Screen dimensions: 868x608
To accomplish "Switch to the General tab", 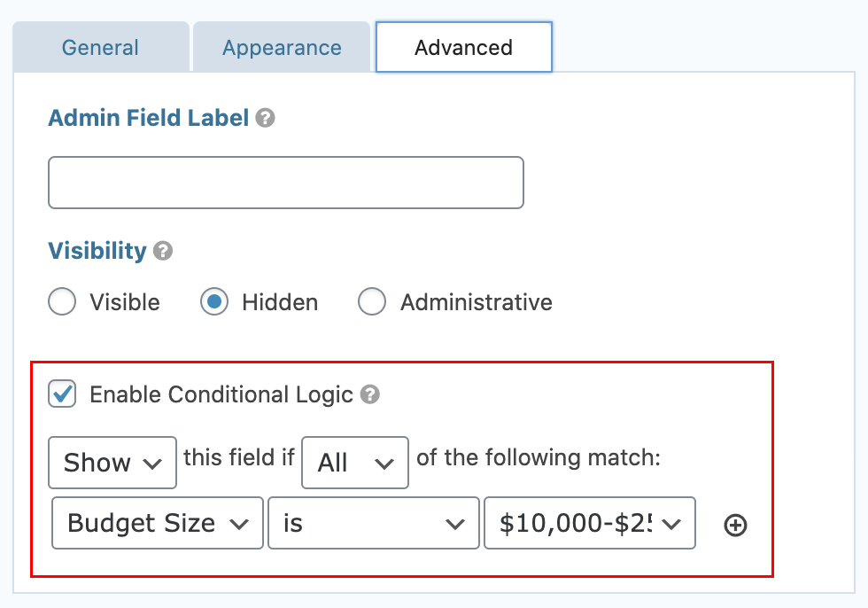I will (101, 47).
